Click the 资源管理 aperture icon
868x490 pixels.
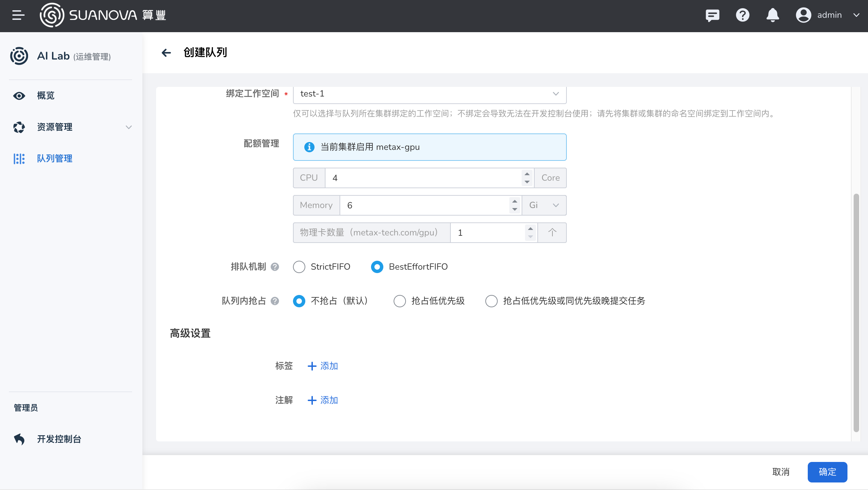point(19,127)
